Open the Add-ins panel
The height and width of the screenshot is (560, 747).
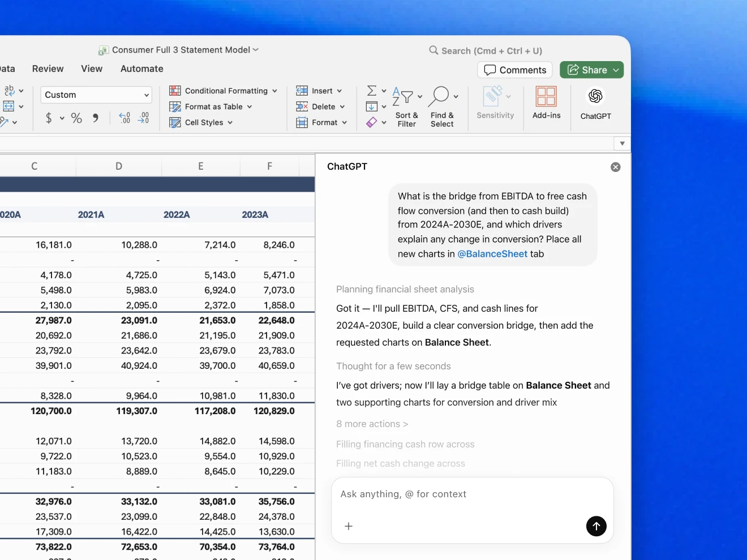pyautogui.click(x=546, y=102)
